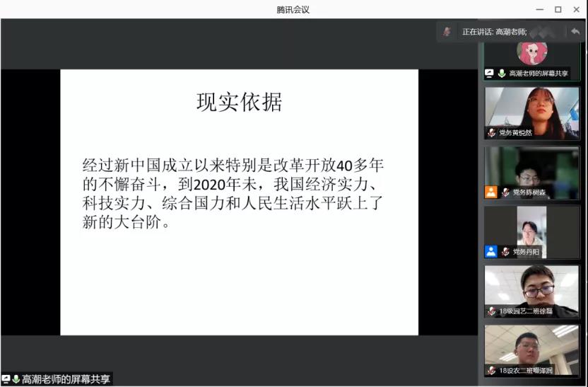Click the muted mic icon in speaking bar

[447, 32]
